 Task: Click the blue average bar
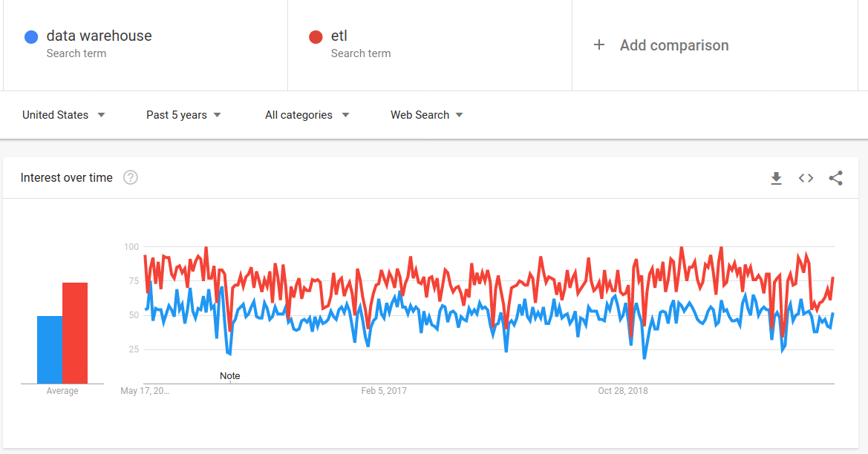tap(50, 349)
